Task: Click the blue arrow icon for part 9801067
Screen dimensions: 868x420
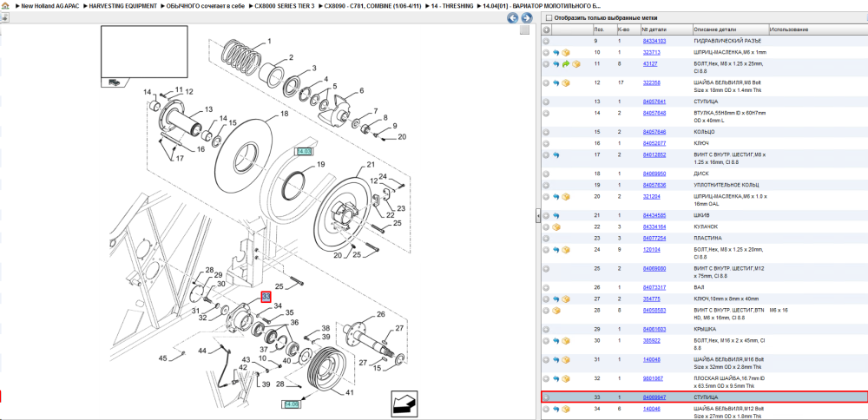Action: click(x=556, y=378)
